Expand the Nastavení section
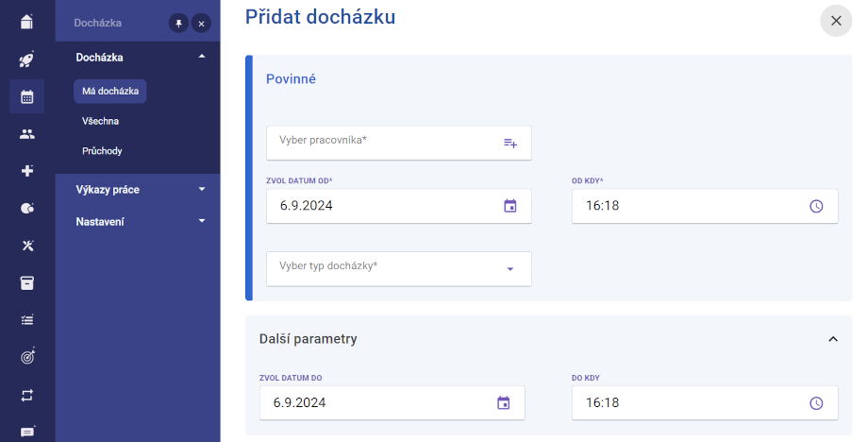The image size is (868, 442). pos(138,222)
